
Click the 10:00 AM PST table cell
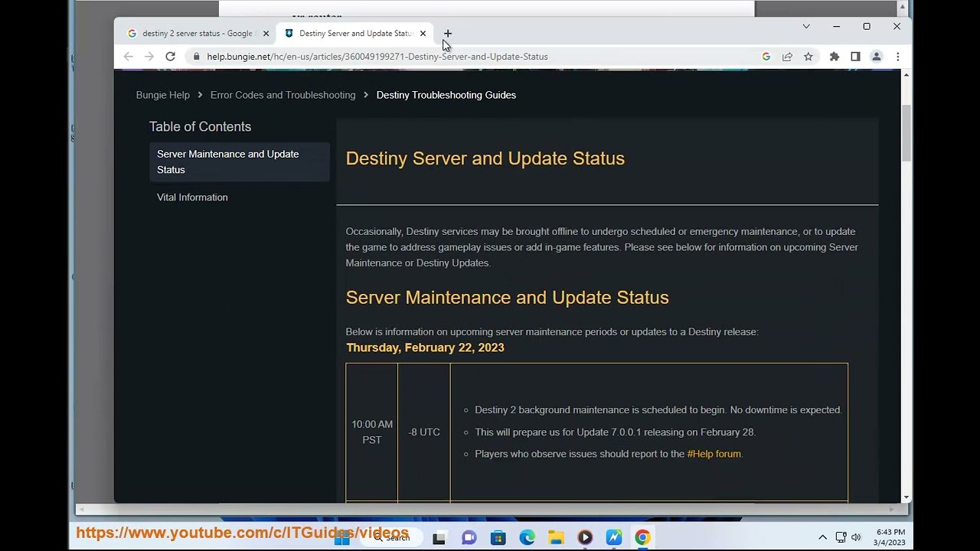coord(372,432)
